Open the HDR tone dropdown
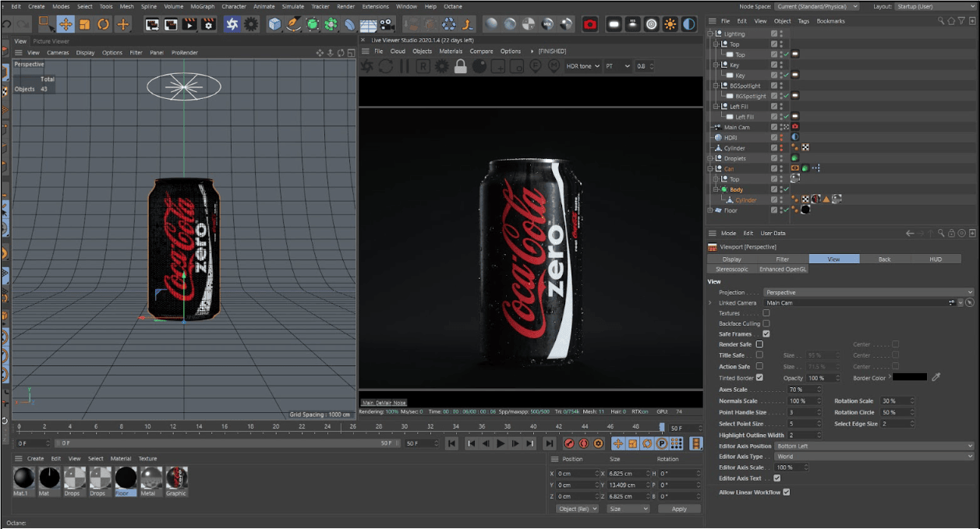This screenshot has width=980, height=529. click(x=583, y=66)
